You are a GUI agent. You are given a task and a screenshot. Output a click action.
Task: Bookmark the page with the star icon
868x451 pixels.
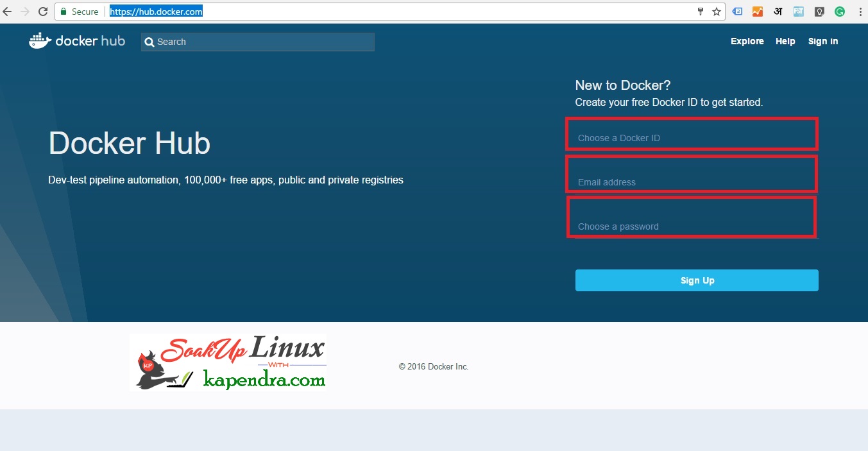click(718, 12)
